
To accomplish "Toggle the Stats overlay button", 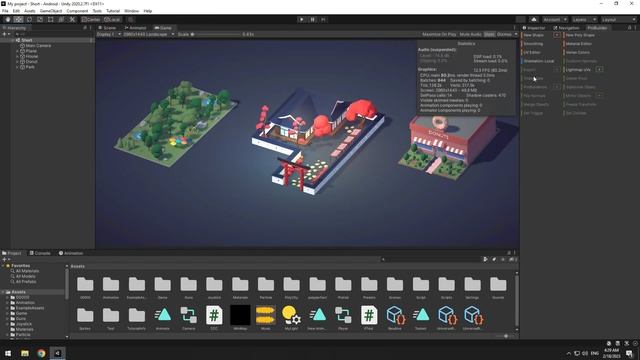I will coord(489,34).
